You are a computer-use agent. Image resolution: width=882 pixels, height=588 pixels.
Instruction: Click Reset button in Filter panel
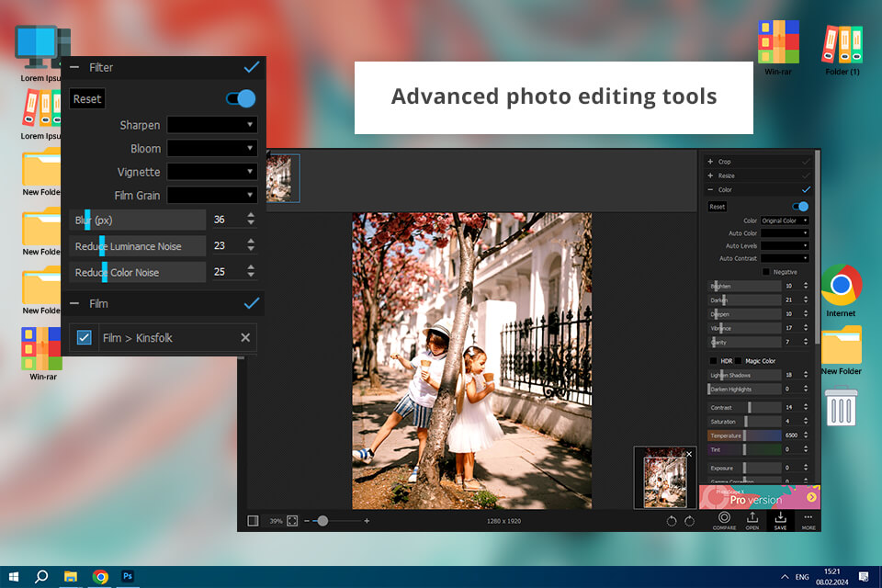87,99
